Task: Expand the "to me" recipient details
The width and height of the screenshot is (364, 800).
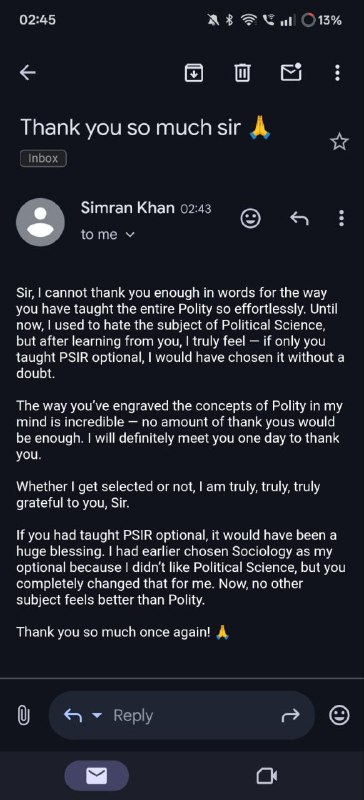Action: coord(108,235)
